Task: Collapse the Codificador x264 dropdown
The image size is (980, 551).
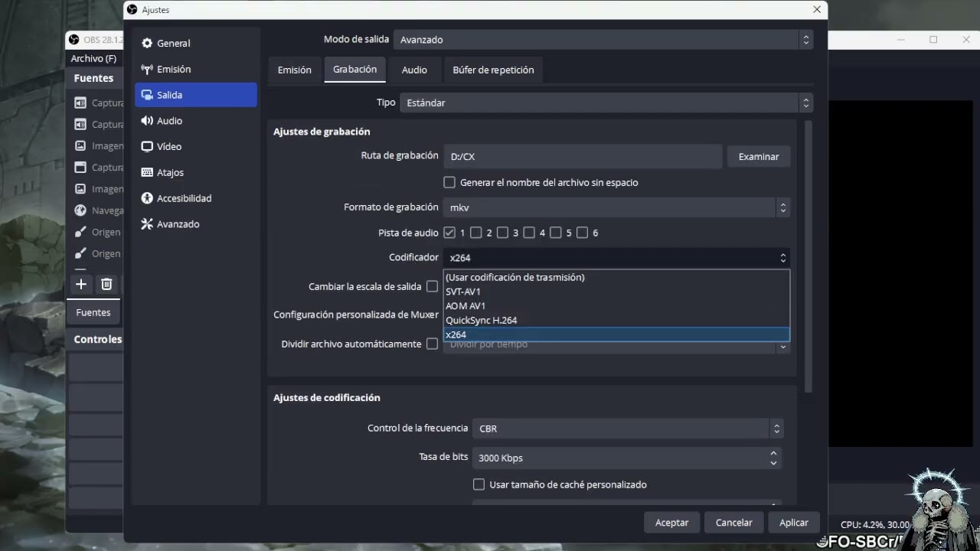Action: [616, 258]
